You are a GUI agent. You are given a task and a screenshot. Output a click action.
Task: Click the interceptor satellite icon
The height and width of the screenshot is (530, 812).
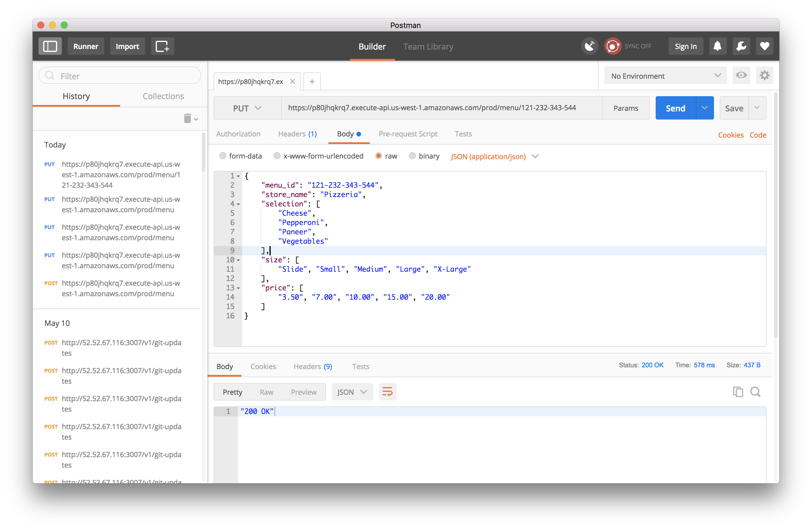pyautogui.click(x=589, y=46)
